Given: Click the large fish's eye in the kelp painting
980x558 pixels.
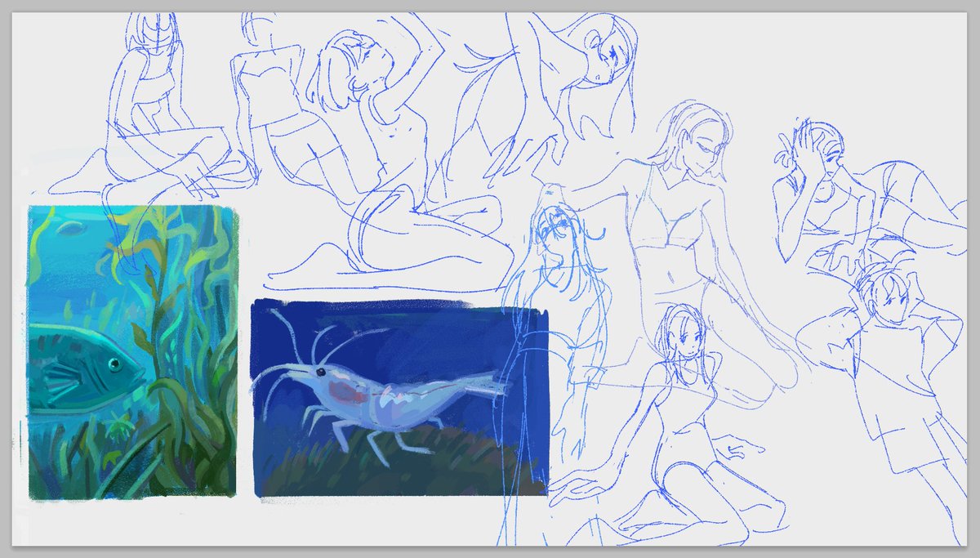Looking at the screenshot, I should [x=114, y=363].
